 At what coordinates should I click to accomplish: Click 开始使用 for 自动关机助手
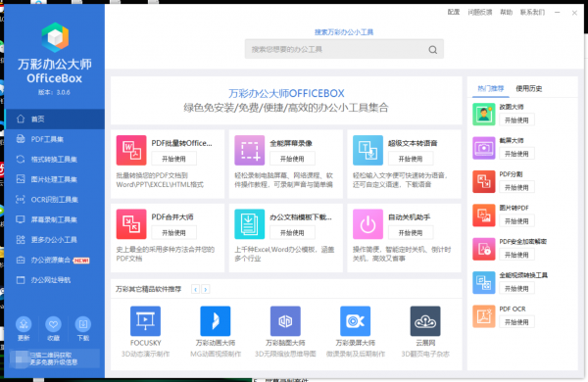411,233
